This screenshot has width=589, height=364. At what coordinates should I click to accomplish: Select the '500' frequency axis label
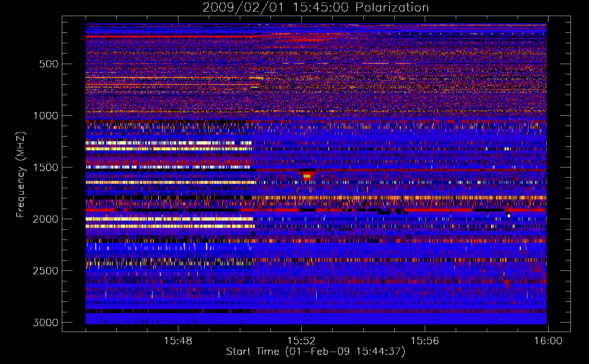coord(49,64)
